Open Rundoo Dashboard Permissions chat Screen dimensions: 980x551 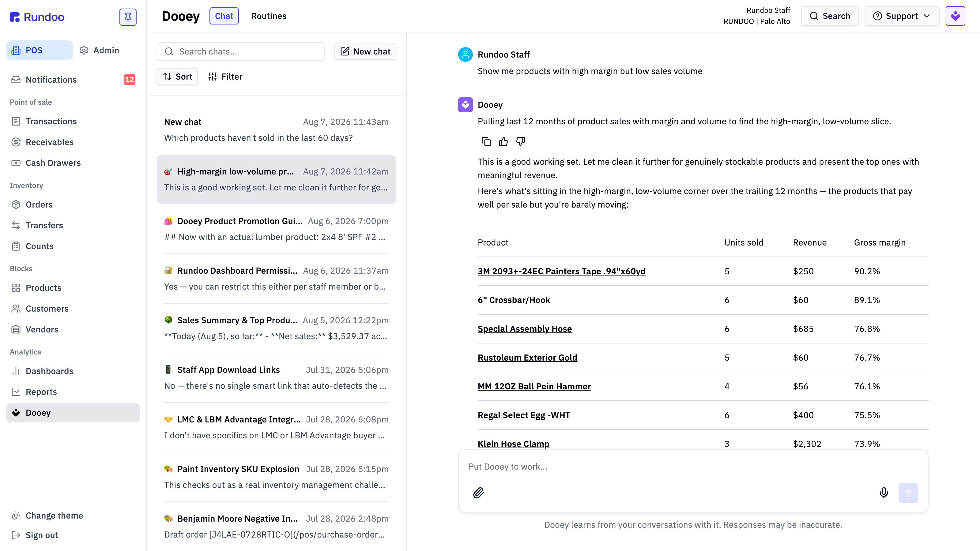point(276,278)
